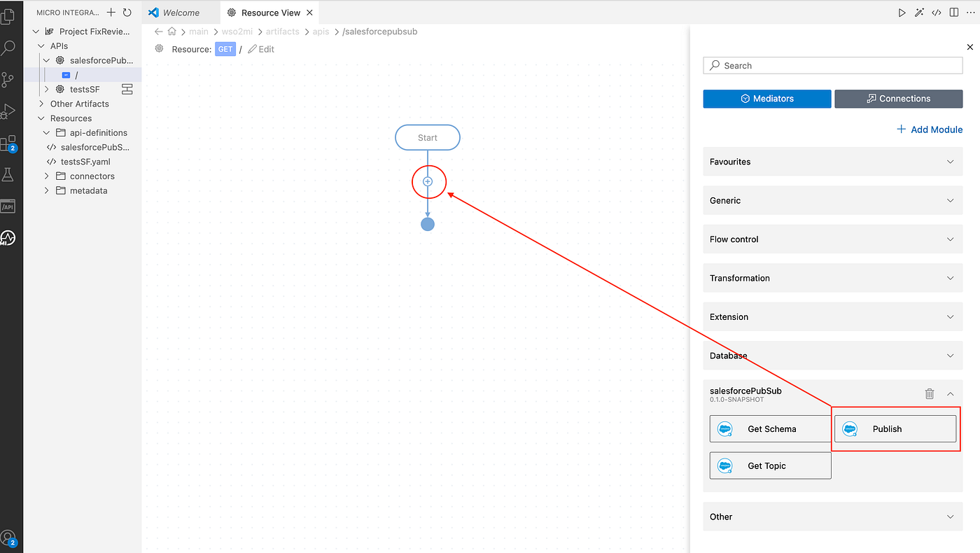Image resolution: width=980 pixels, height=553 pixels.
Task: Click the main breadcrumb segment
Action: pyautogui.click(x=199, y=31)
